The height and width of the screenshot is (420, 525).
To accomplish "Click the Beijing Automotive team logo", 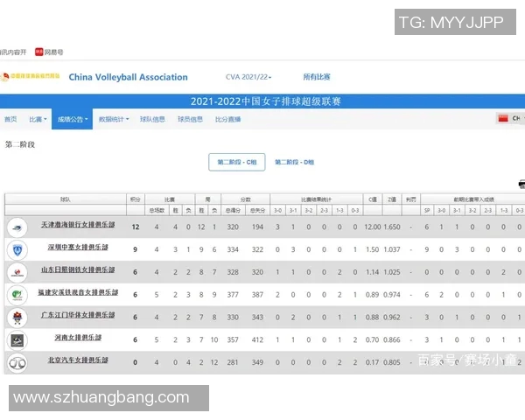I will coord(17,362).
